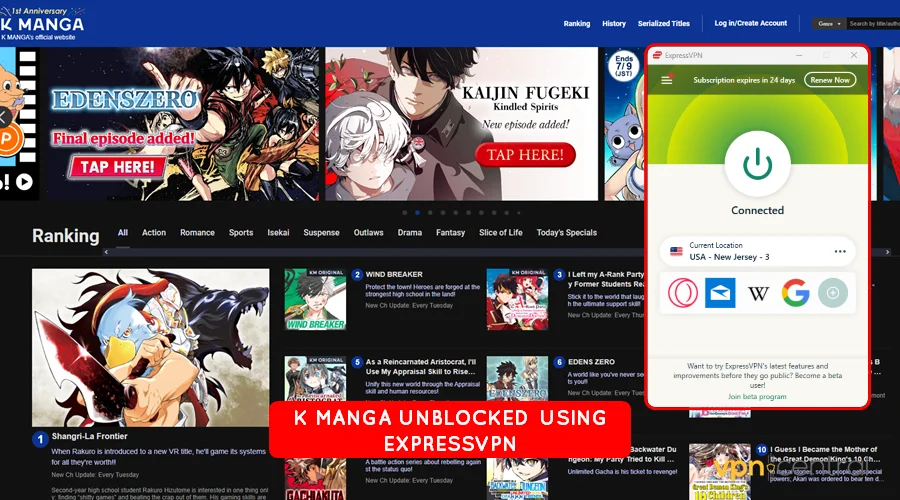
Task: Open the Ranking menu on K Manga
Action: tap(576, 24)
